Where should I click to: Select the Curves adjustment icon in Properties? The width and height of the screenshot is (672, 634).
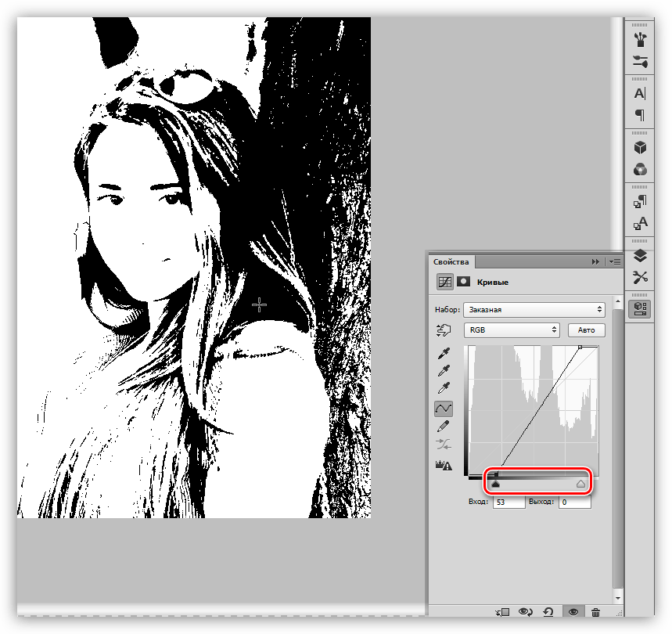pyautogui.click(x=445, y=282)
